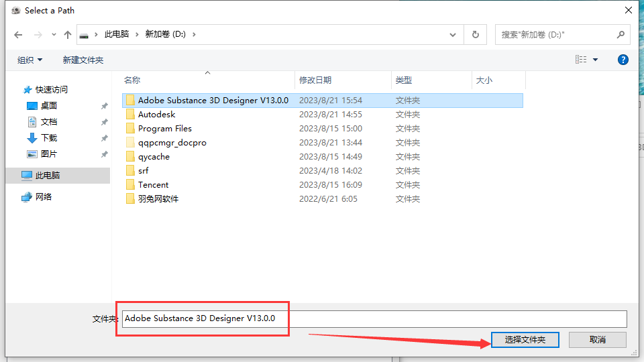Open view options dropdown arrow

point(595,60)
